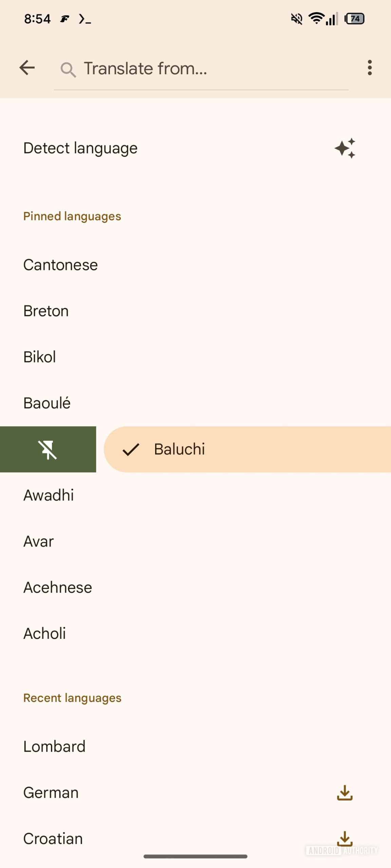This screenshot has height=868, width=391.
Task: Tap the sparkle icon beside Detect language
Action: [345, 148]
